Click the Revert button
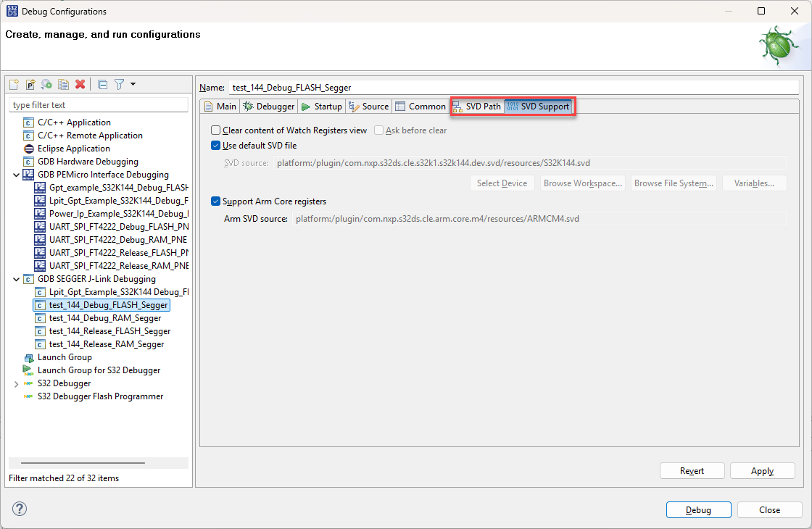Viewport: 812px width, 529px height. point(692,471)
